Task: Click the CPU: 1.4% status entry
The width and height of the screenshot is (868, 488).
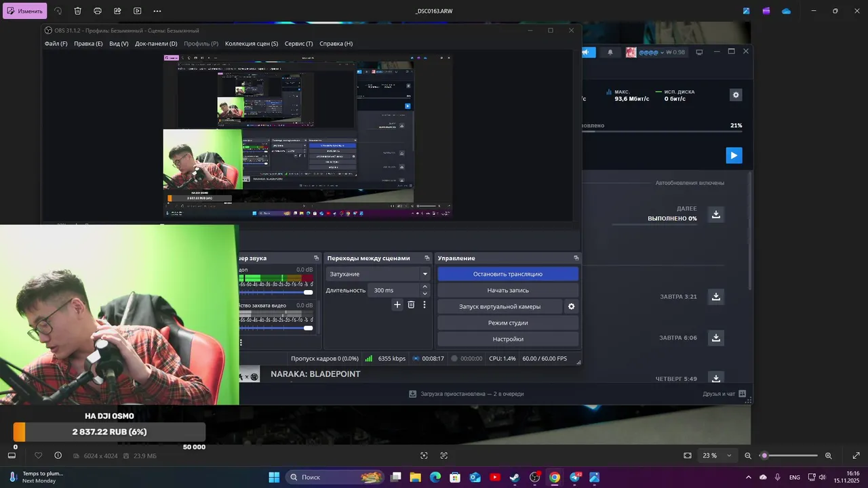Action: point(502,359)
